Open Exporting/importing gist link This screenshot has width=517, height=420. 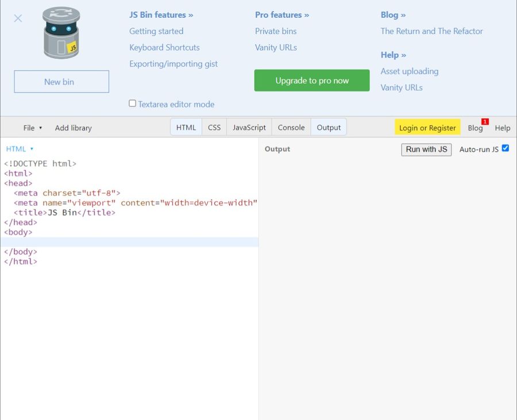[173, 64]
